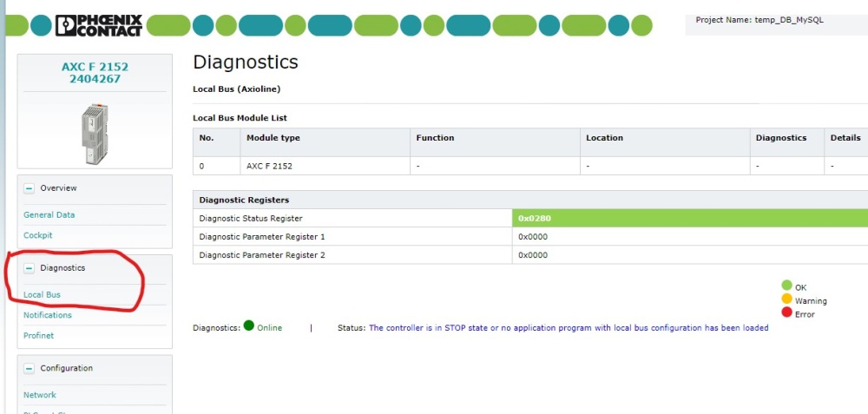Collapse the Overview section
Screen dimensions: 868x414
pos(29,188)
